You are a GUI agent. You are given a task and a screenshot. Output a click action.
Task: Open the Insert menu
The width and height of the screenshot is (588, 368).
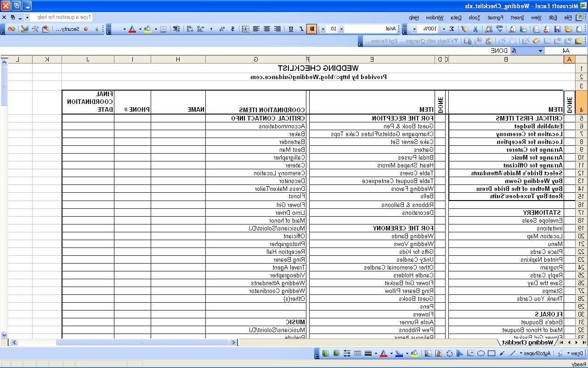tap(517, 17)
